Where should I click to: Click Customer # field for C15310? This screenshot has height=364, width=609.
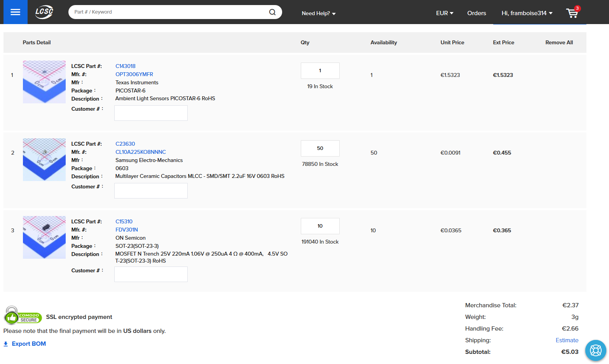151,274
